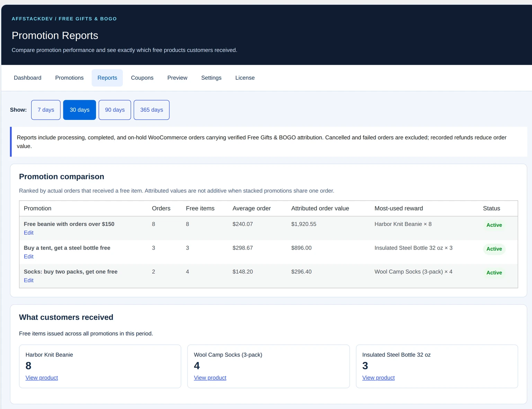This screenshot has height=409, width=532.
Task: Click the count 4 in Wool Camp Socks card
Action: click(197, 366)
